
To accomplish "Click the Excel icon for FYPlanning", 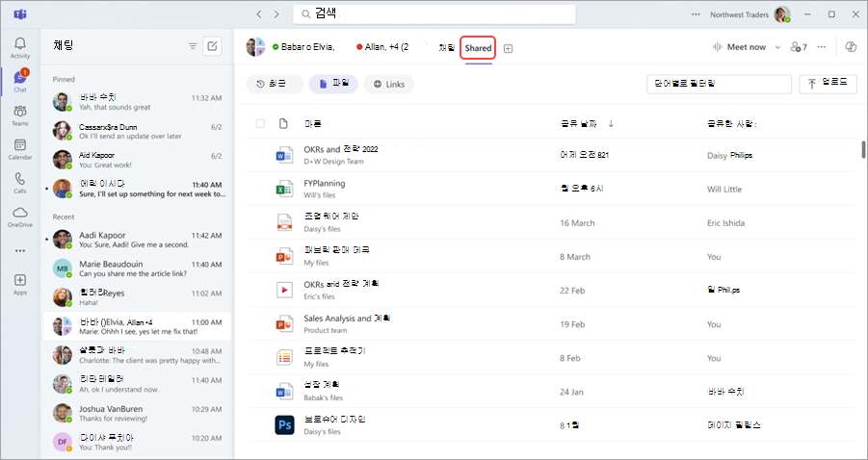I will click(x=284, y=189).
